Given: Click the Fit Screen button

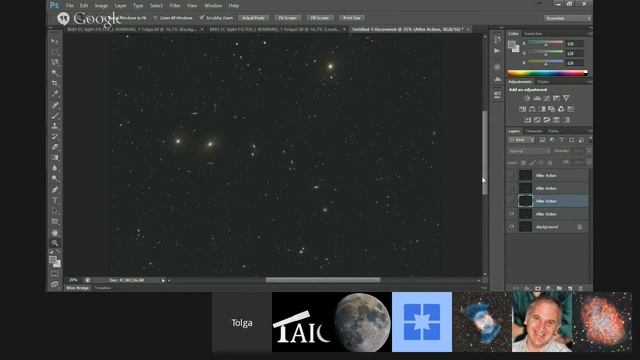Looking at the screenshot, I should pyautogui.click(x=288, y=18).
